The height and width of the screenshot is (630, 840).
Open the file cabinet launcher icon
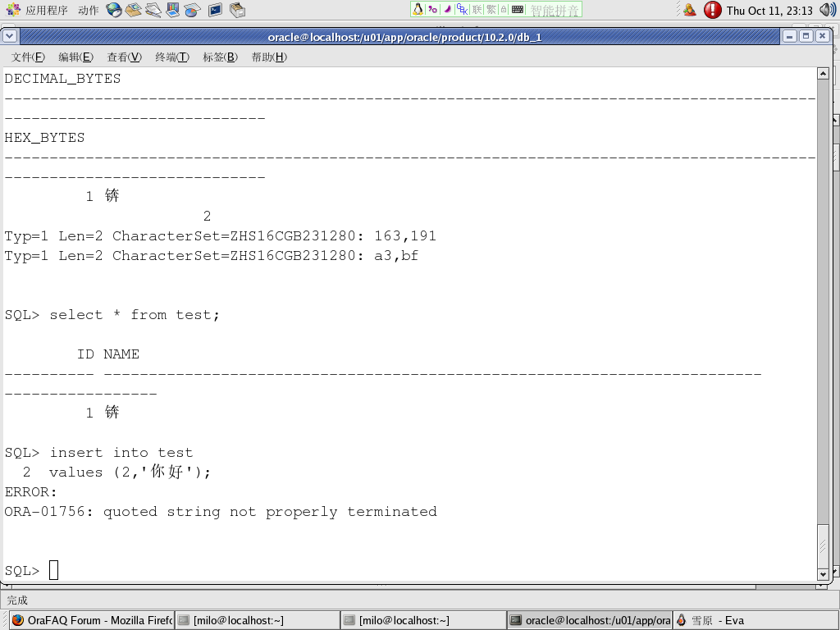point(237,10)
